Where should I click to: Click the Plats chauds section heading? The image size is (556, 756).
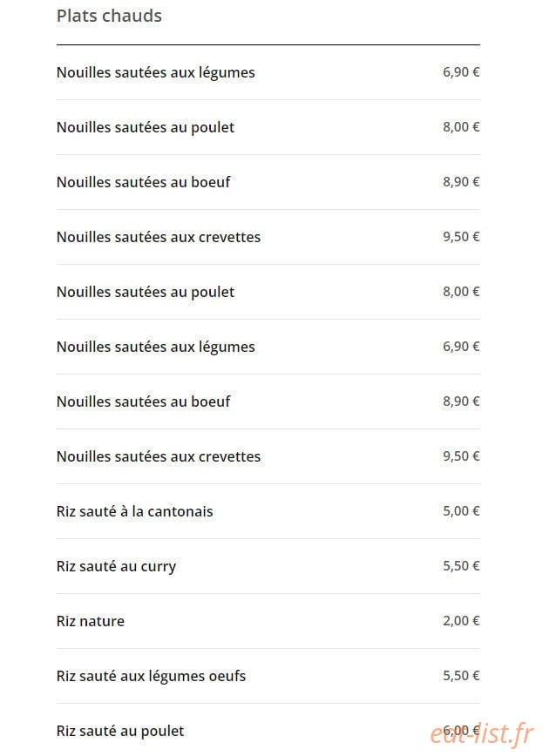pos(109,16)
